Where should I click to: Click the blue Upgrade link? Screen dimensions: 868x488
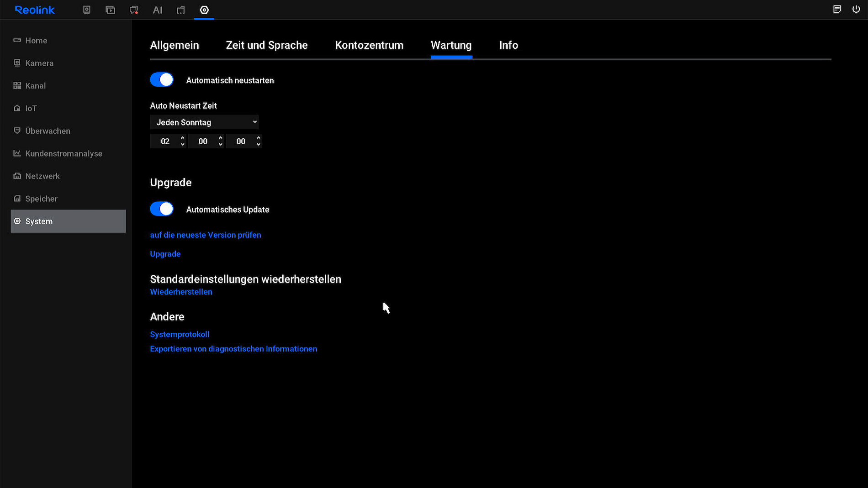pos(165,254)
